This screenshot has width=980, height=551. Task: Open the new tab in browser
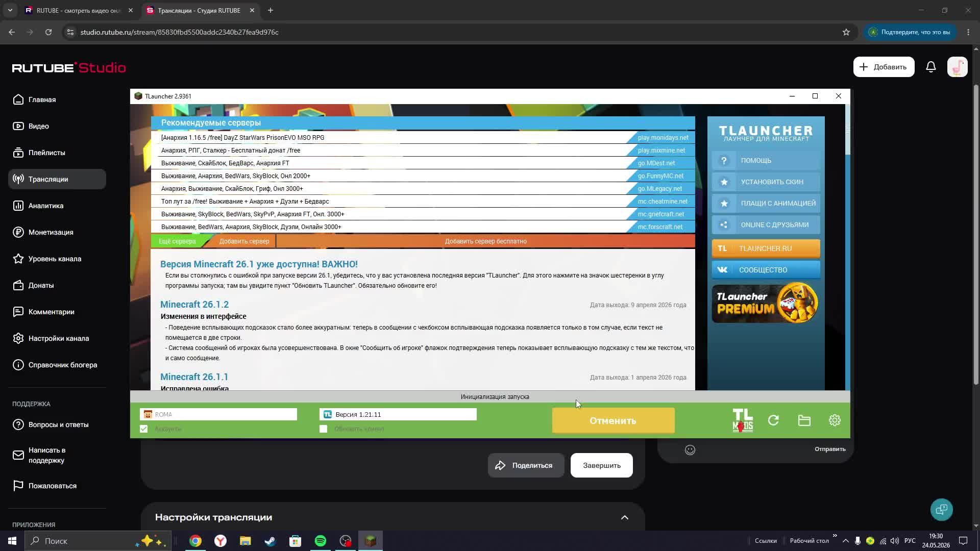(x=271, y=10)
